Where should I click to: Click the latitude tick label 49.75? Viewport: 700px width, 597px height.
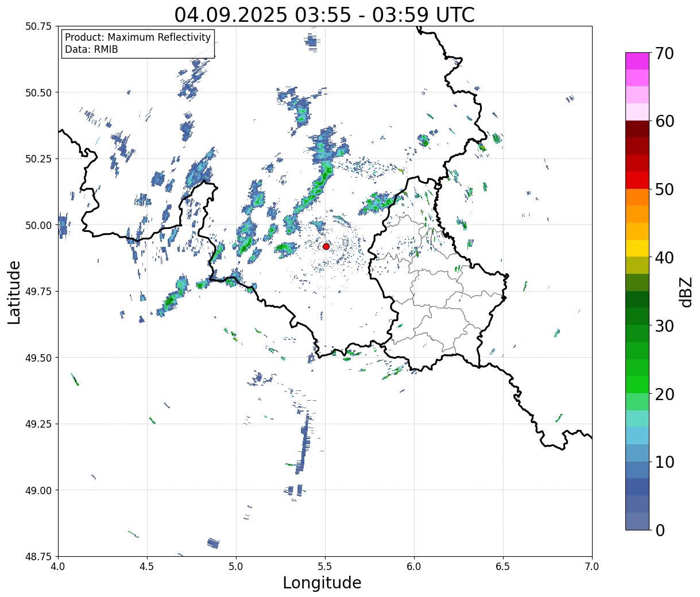tap(38, 292)
